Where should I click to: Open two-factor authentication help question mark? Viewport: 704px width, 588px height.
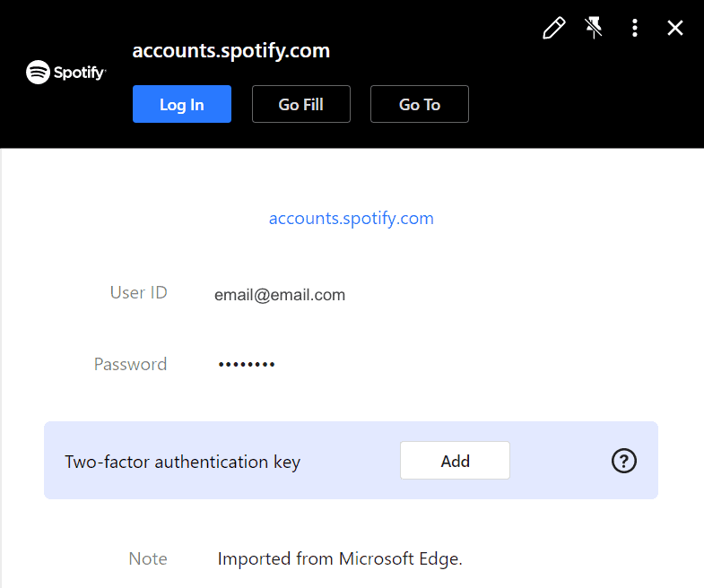(623, 461)
